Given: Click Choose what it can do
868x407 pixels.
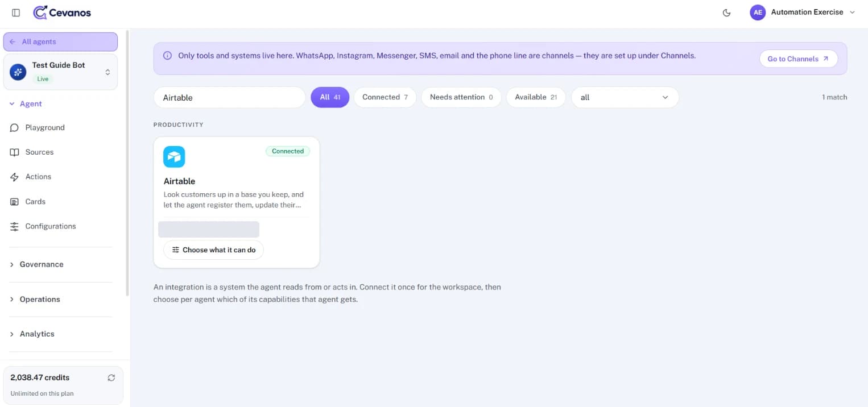Looking at the screenshot, I should pos(213,250).
